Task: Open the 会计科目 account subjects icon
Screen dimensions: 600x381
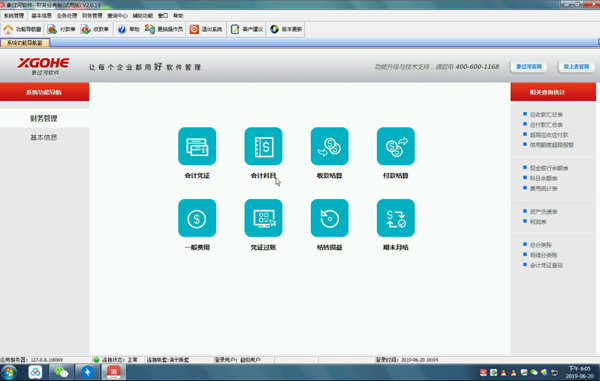Action: pos(263,146)
